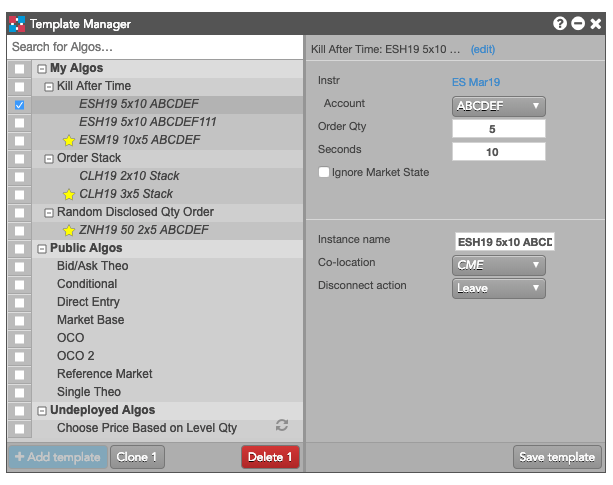This screenshot has width=613, height=485.
Task: Open the Account ABCDEF dropdown
Action: (498, 106)
